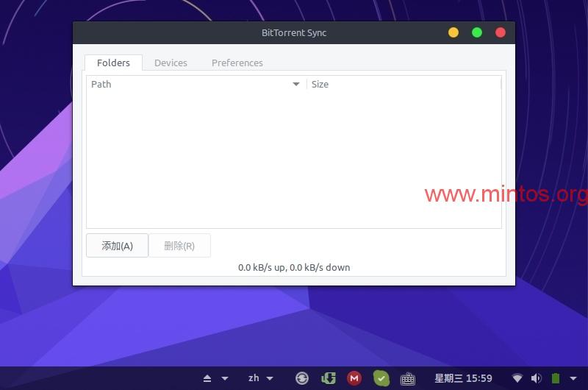The height and width of the screenshot is (390, 588).
Task: Open the battery status icon
Action: (556, 378)
